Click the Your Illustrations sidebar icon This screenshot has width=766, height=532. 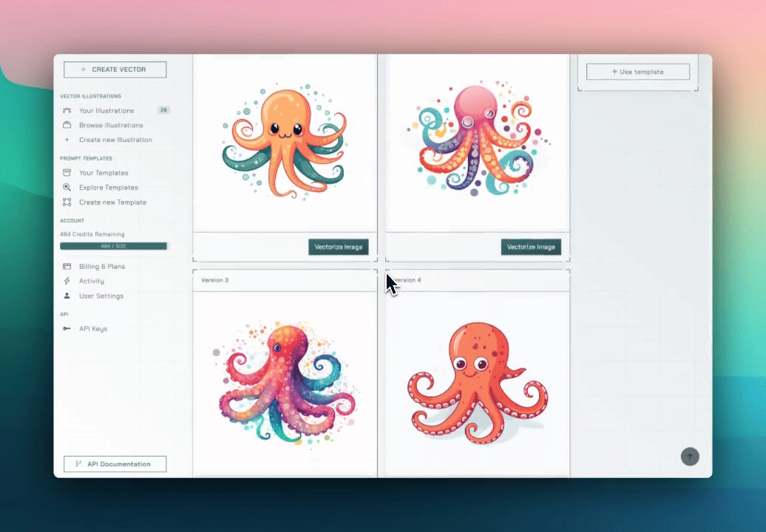coord(67,110)
